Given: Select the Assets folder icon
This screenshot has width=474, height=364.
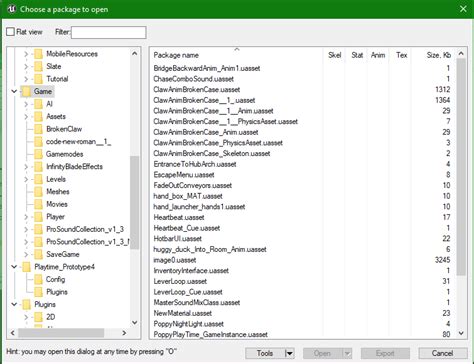Looking at the screenshot, I should [39, 117].
